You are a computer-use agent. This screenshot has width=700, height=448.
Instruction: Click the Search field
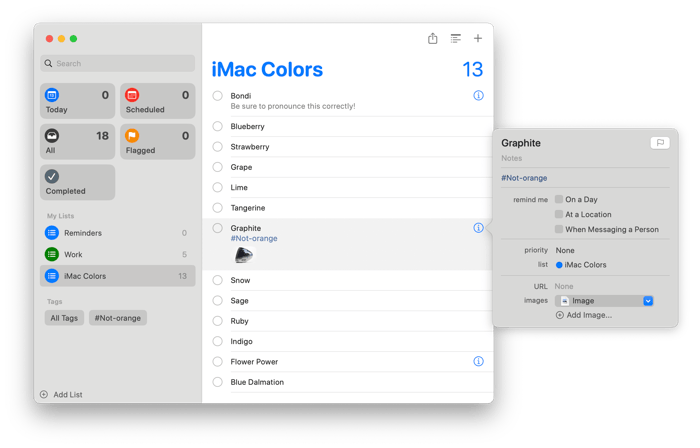[x=117, y=63]
